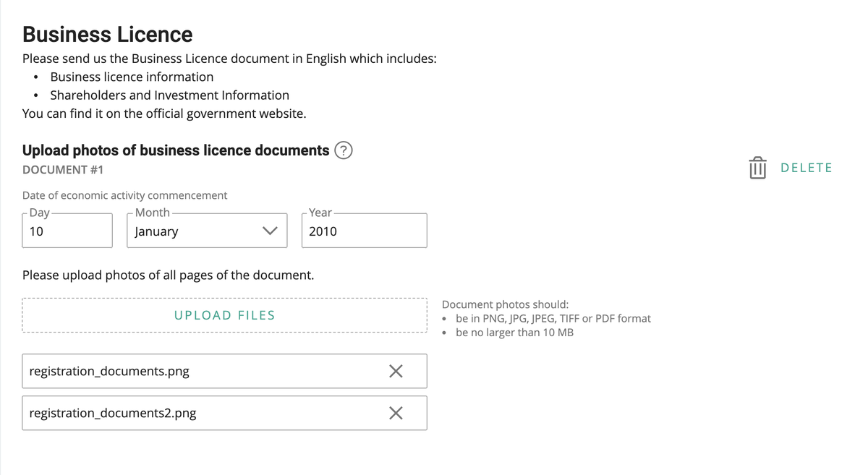The width and height of the screenshot is (868, 475).
Task: Click the PNG, JPG, JPEG, TIFF, PDF format note
Action: click(553, 318)
